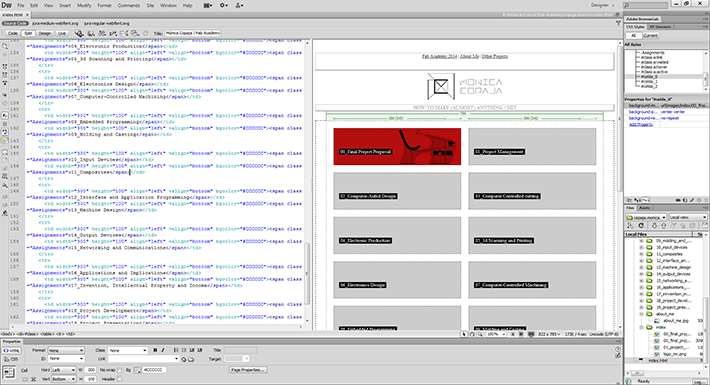Toggle Italic formatting button
This screenshot has width=710, height=385.
[163, 350]
